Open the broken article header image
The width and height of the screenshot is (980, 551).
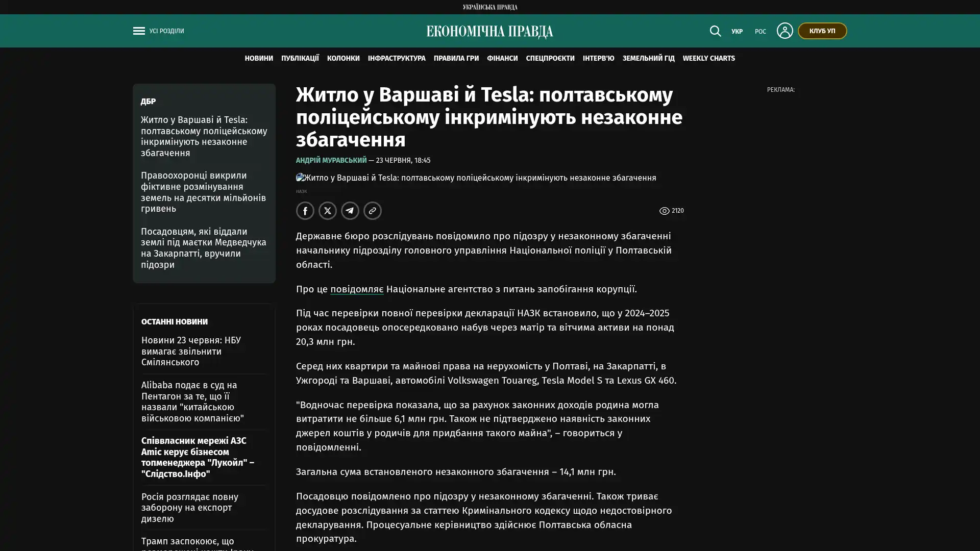(x=476, y=178)
